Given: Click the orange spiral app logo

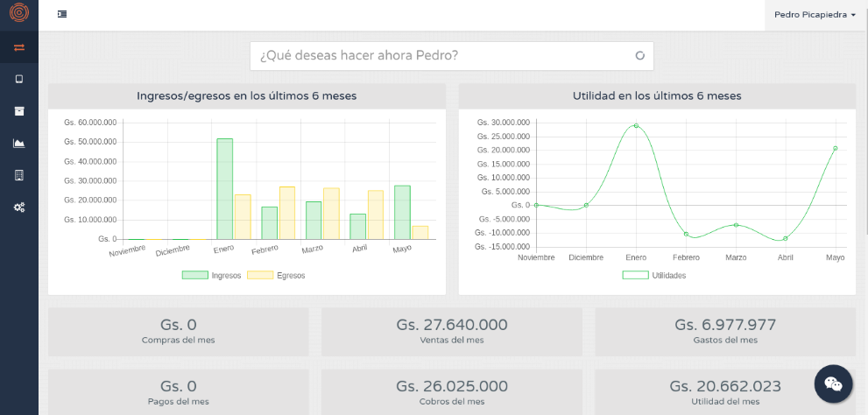Looking at the screenshot, I should click(18, 15).
